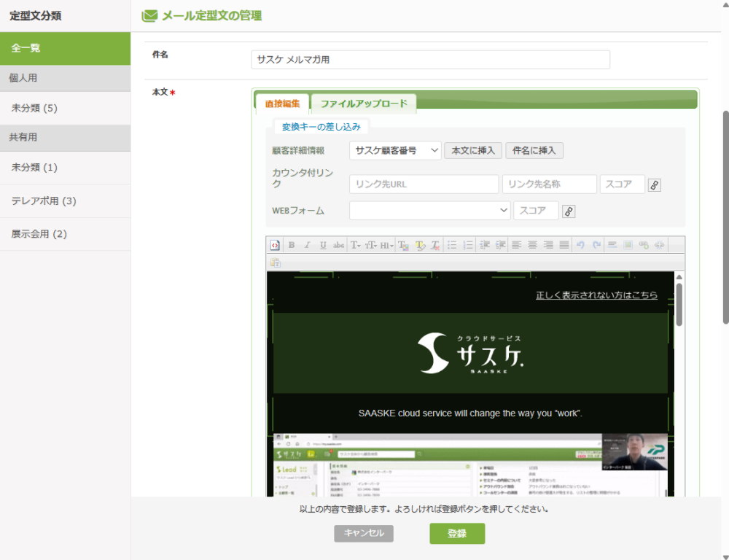The height and width of the screenshot is (560, 729).
Task: Apply bold formatting in editor toolbar
Action: pyautogui.click(x=291, y=245)
